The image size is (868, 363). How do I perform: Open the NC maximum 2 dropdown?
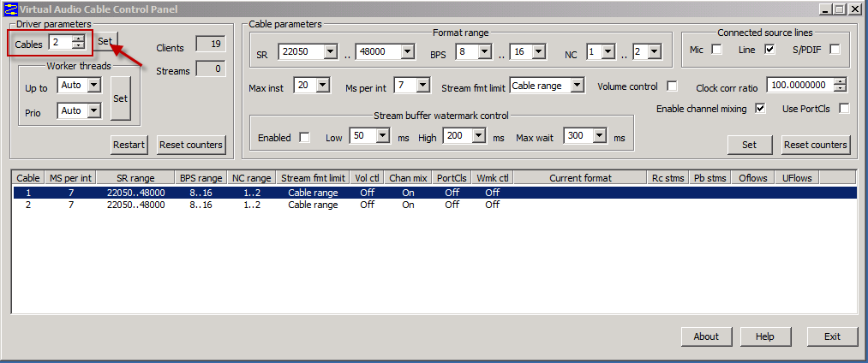655,52
